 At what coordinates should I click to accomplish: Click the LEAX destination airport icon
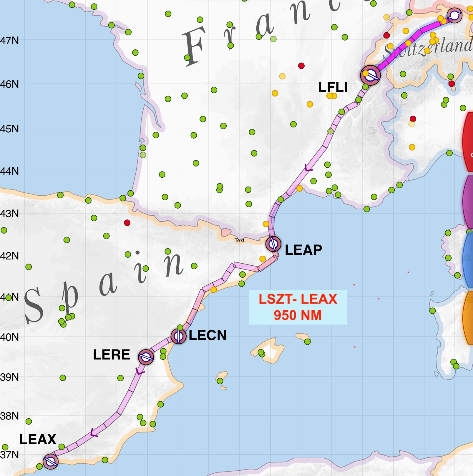(51, 461)
